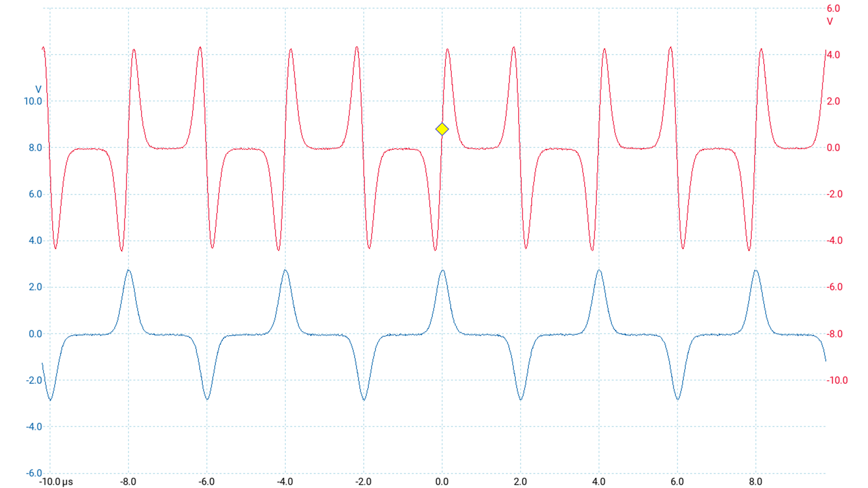Select the blue -4.0 voltage axis label
Screen dimensions: 868x488
34,427
